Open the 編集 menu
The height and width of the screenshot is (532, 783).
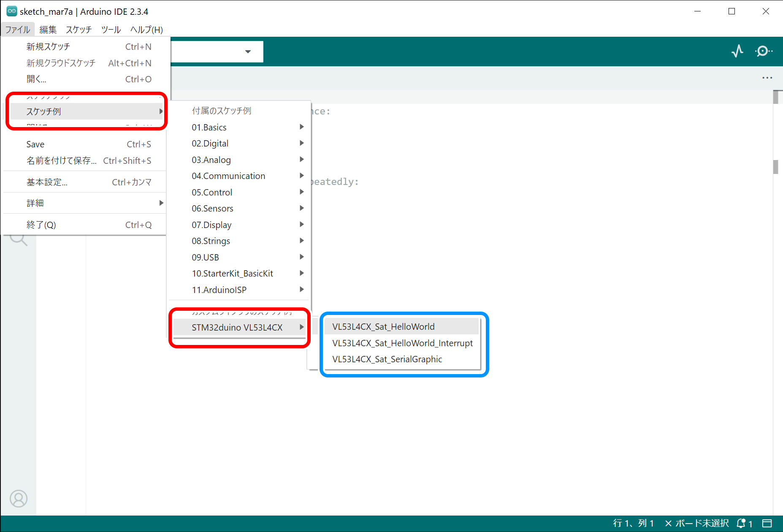pyautogui.click(x=48, y=30)
